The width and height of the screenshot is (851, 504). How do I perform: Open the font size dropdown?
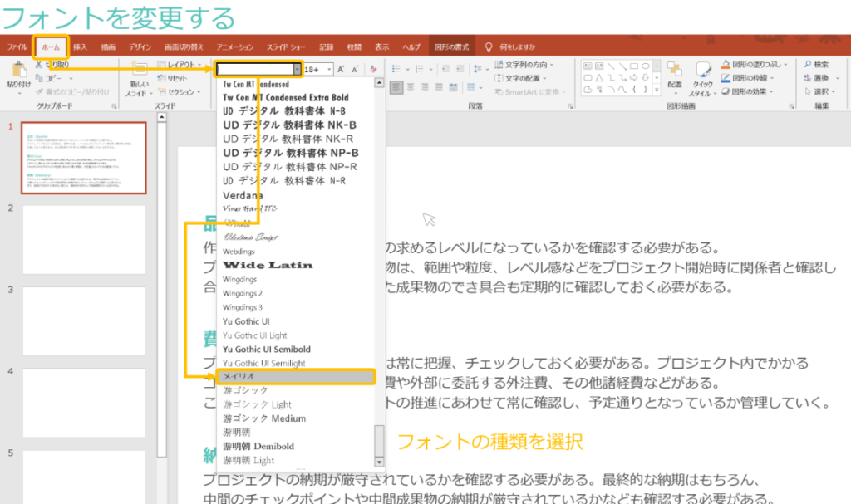[329, 70]
